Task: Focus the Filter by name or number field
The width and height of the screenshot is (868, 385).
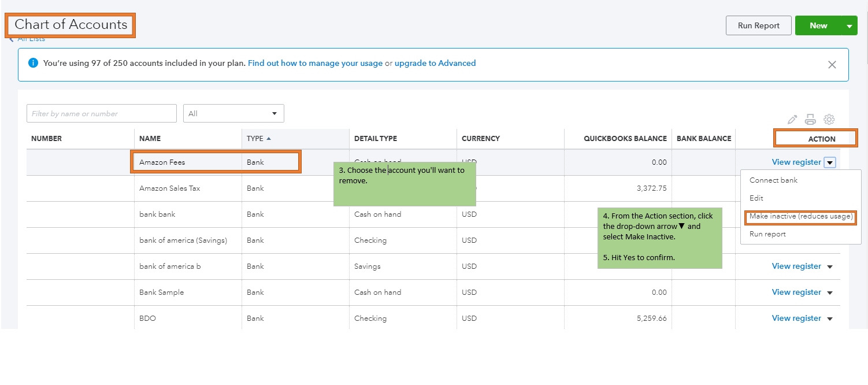Action: (x=102, y=113)
